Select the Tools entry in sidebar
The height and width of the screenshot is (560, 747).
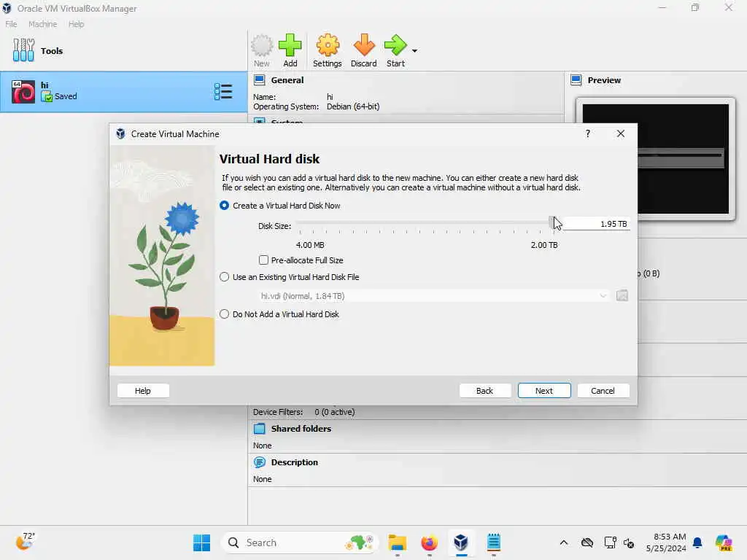pyautogui.click(x=124, y=50)
